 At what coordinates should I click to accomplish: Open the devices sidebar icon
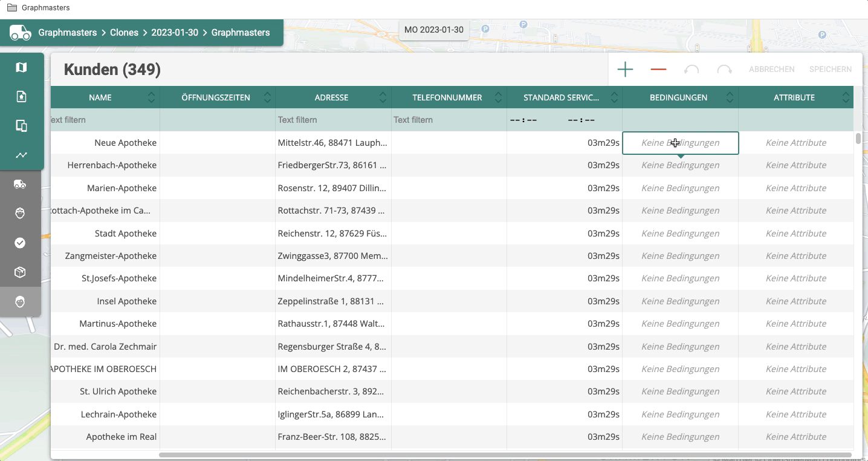point(21,126)
